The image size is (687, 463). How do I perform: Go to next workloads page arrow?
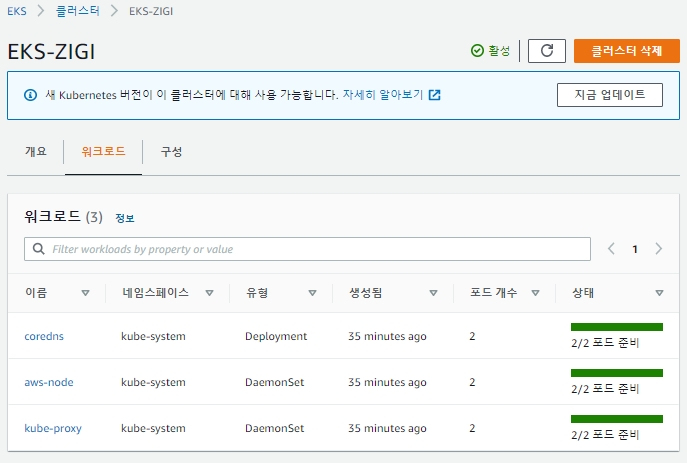pos(659,249)
